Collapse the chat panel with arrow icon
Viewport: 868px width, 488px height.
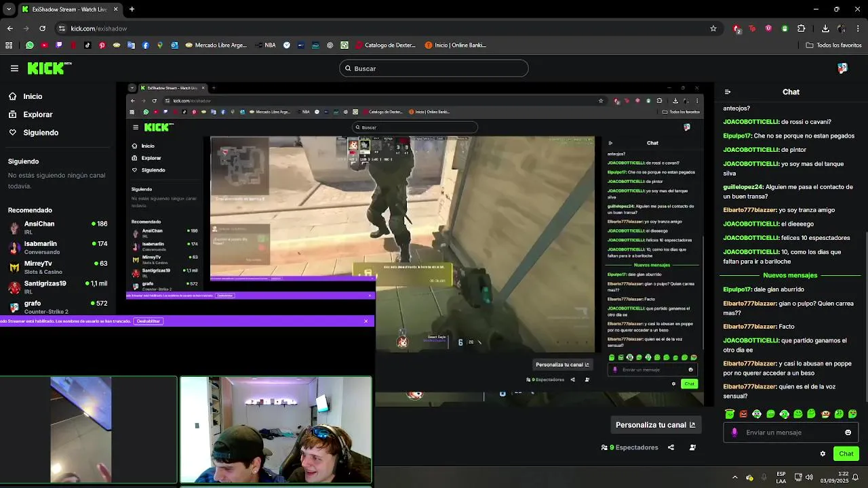pyautogui.click(x=728, y=92)
